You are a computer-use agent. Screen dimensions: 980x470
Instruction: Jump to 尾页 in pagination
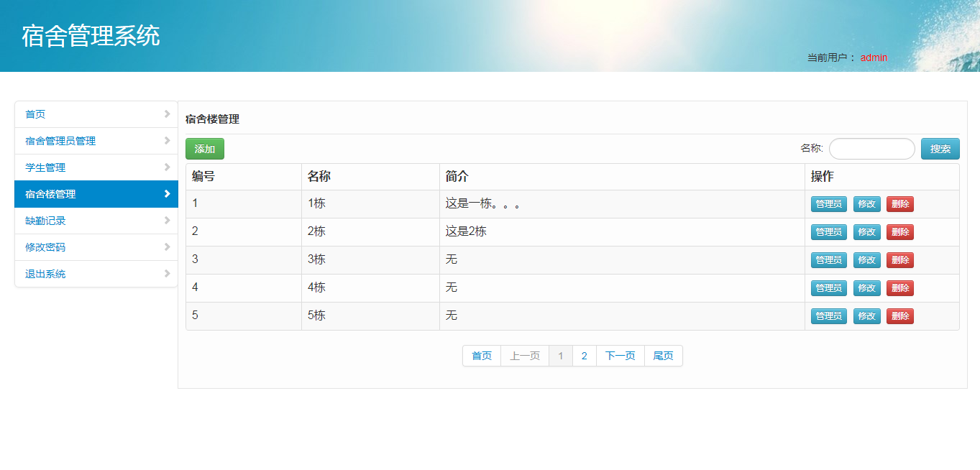(x=664, y=356)
